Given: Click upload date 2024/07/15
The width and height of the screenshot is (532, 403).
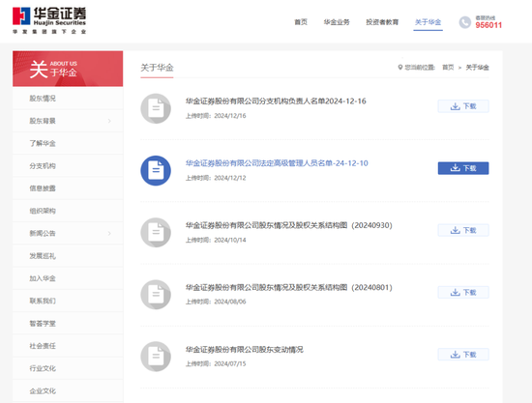Looking at the screenshot, I should [230, 363].
